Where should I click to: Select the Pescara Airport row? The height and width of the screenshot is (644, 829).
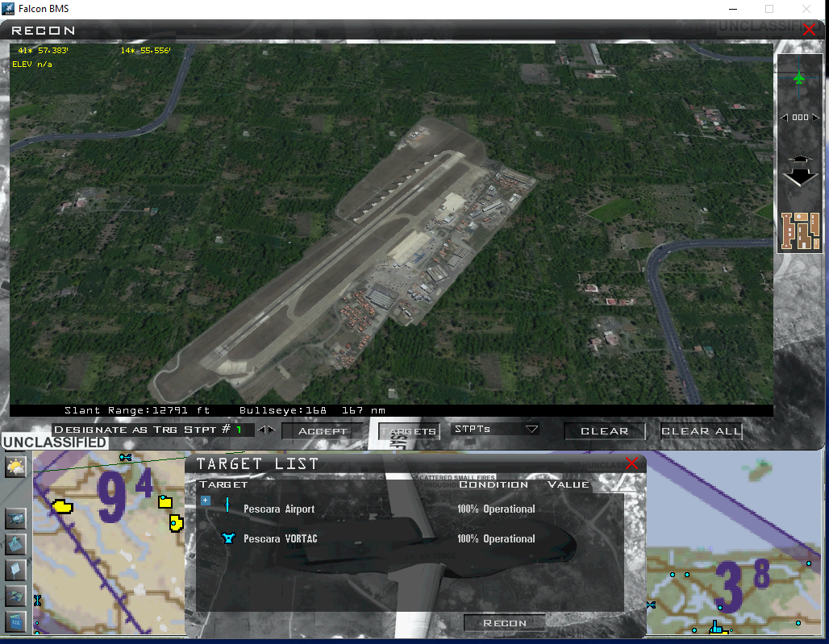[x=410, y=509]
